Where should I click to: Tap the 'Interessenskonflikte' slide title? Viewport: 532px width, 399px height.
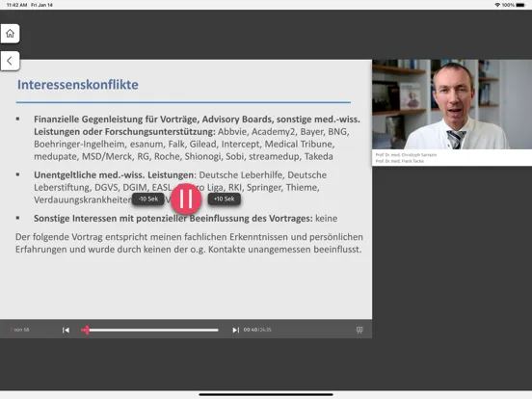78,85
